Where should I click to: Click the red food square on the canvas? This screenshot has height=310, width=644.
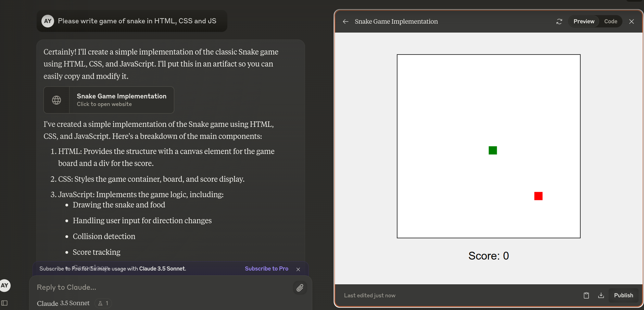click(x=538, y=196)
